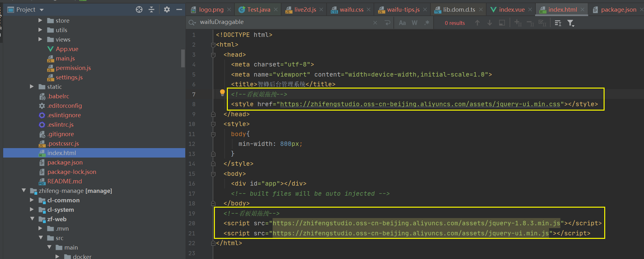Open Project panel settings gear
The height and width of the screenshot is (259, 644).
(167, 9)
